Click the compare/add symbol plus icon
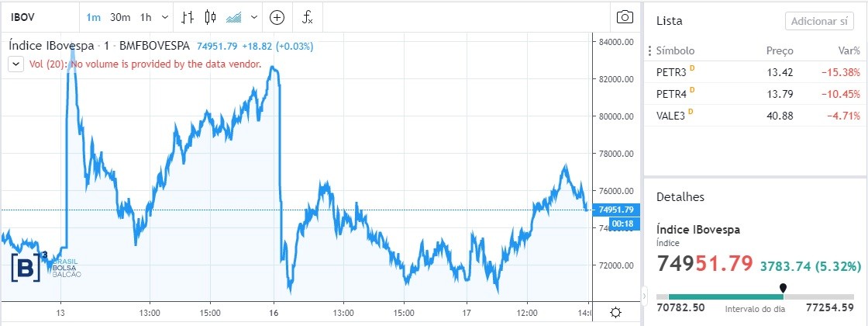The image size is (868, 326). 277,17
